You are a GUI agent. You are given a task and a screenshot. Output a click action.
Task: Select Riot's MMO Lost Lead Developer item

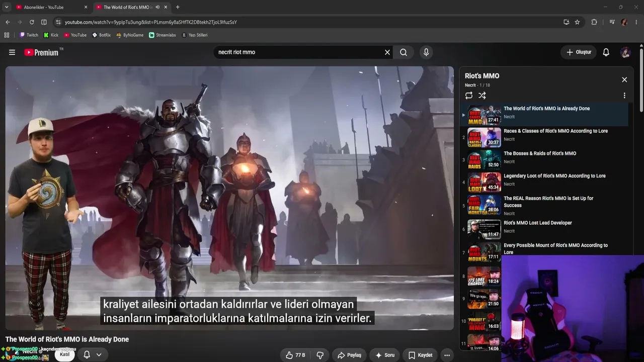pyautogui.click(x=544, y=229)
